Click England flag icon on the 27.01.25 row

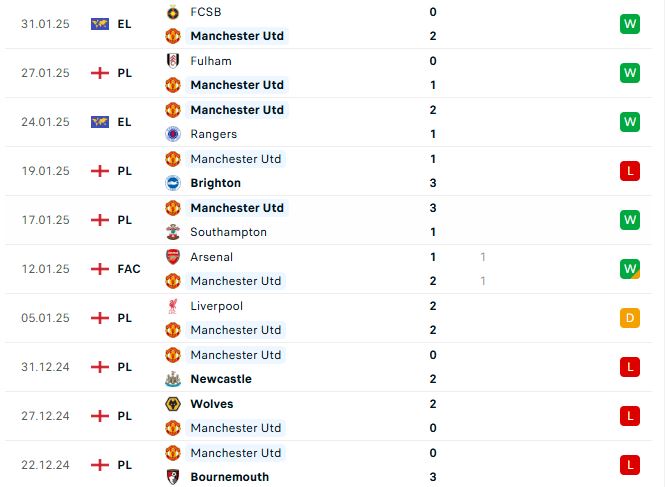[x=100, y=73]
